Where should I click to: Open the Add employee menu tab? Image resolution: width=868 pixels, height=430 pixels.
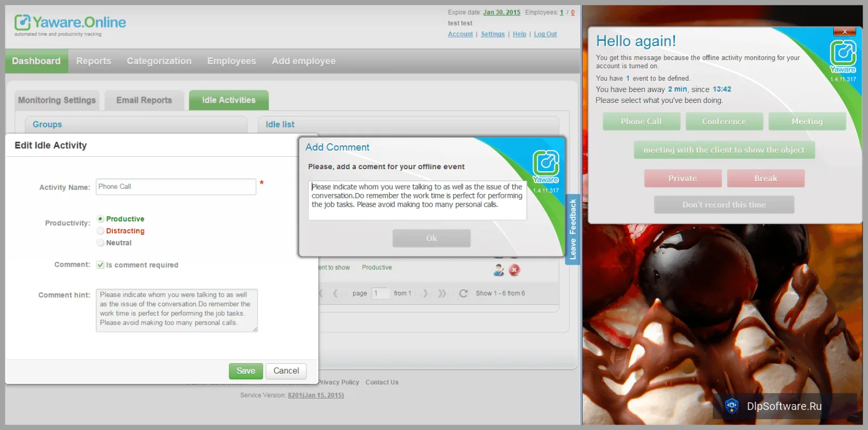pyautogui.click(x=304, y=61)
